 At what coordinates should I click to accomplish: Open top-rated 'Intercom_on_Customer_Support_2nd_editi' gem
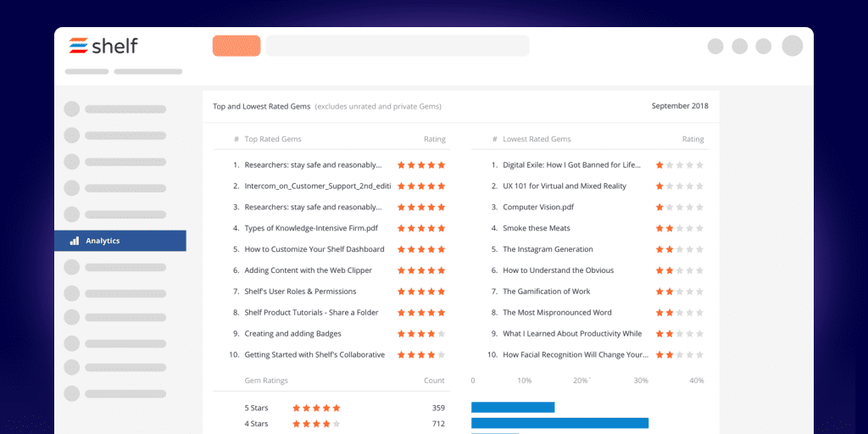click(x=318, y=186)
